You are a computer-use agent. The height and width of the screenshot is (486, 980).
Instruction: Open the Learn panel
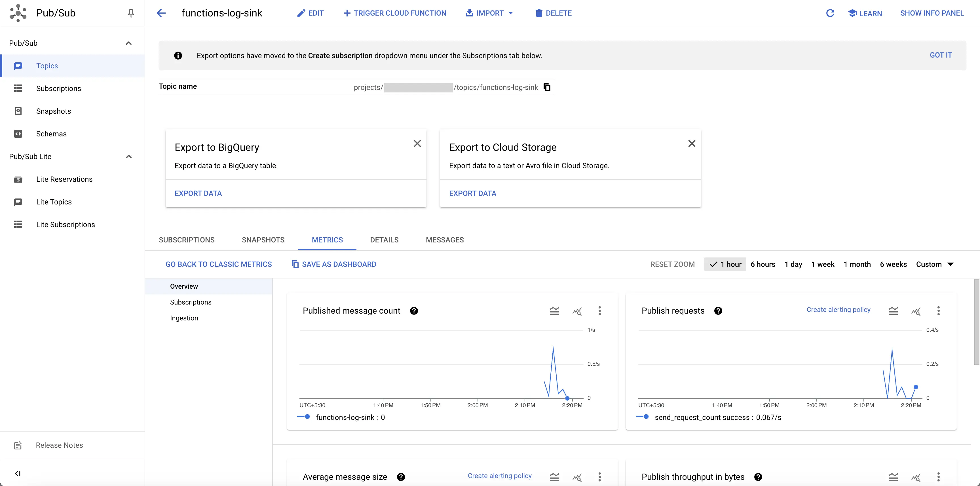(865, 13)
